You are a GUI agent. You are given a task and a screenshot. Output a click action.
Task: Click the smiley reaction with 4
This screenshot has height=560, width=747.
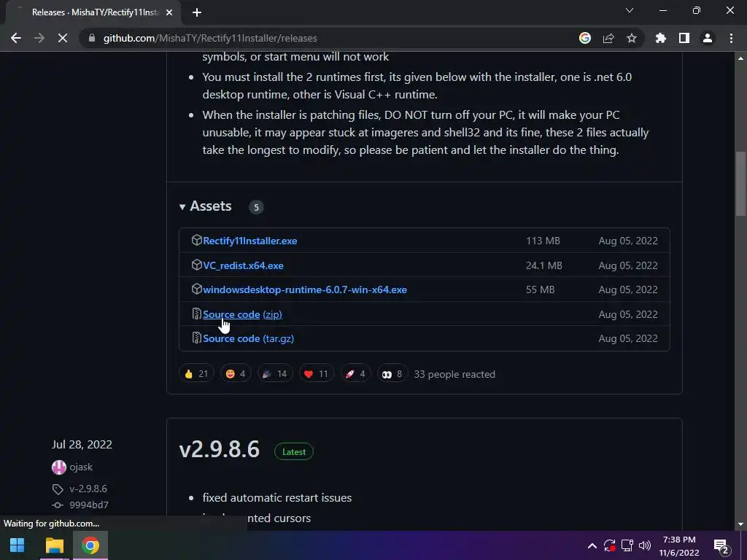(x=236, y=374)
